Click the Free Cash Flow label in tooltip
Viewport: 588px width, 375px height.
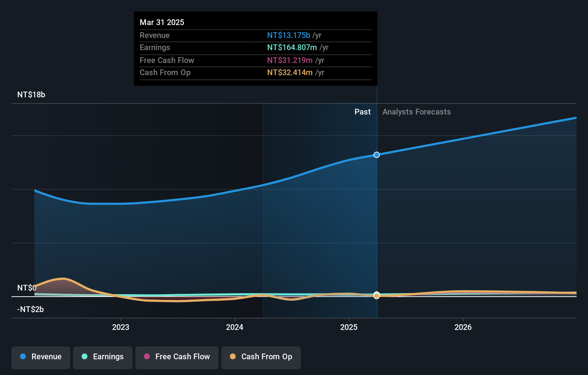167,60
